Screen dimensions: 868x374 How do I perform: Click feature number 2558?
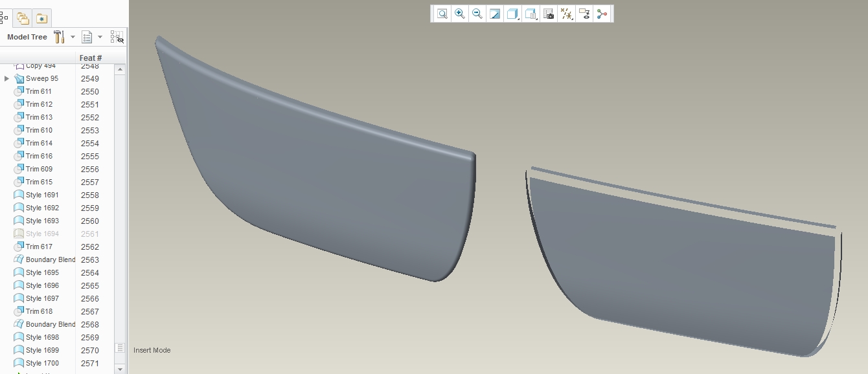pyautogui.click(x=90, y=195)
